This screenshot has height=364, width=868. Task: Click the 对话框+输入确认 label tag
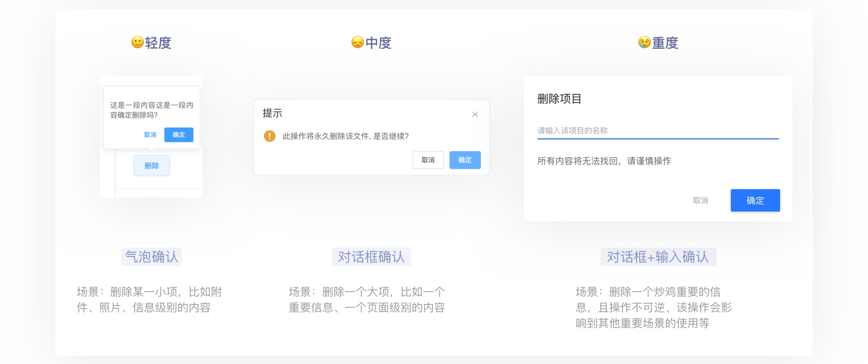pyautogui.click(x=658, y=256)
